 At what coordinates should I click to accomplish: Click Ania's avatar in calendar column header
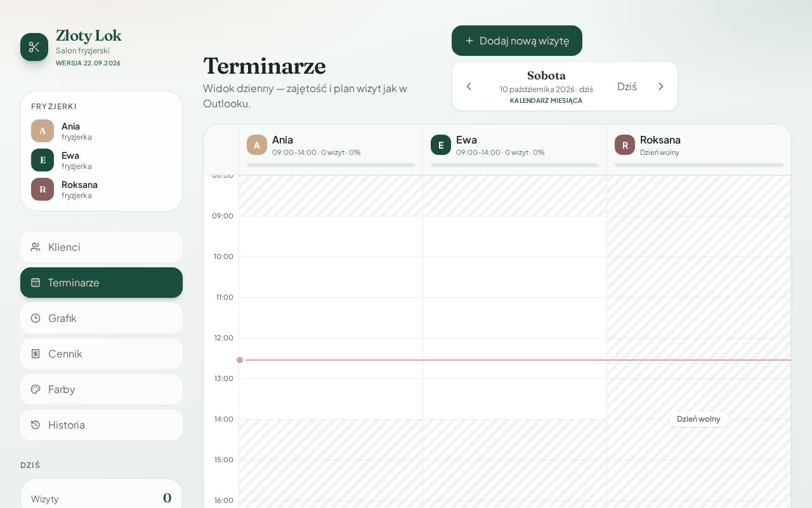coord(257,145)
